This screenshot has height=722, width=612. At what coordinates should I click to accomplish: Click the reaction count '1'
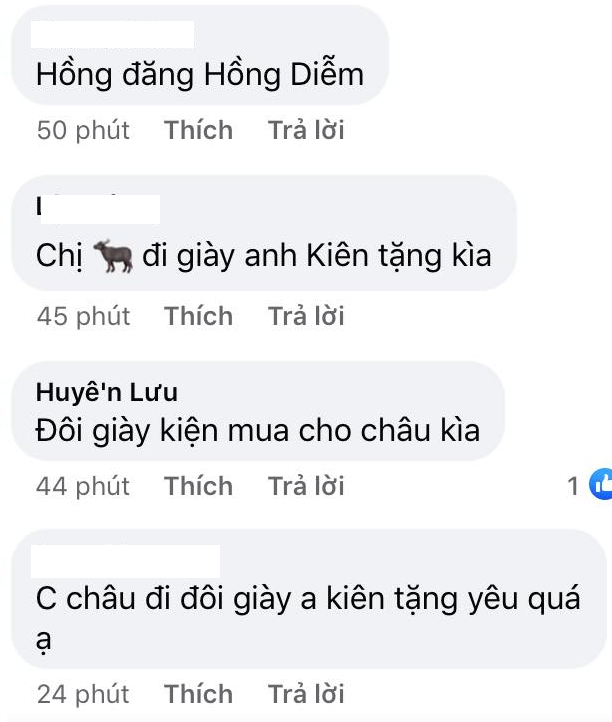(573, 486)
